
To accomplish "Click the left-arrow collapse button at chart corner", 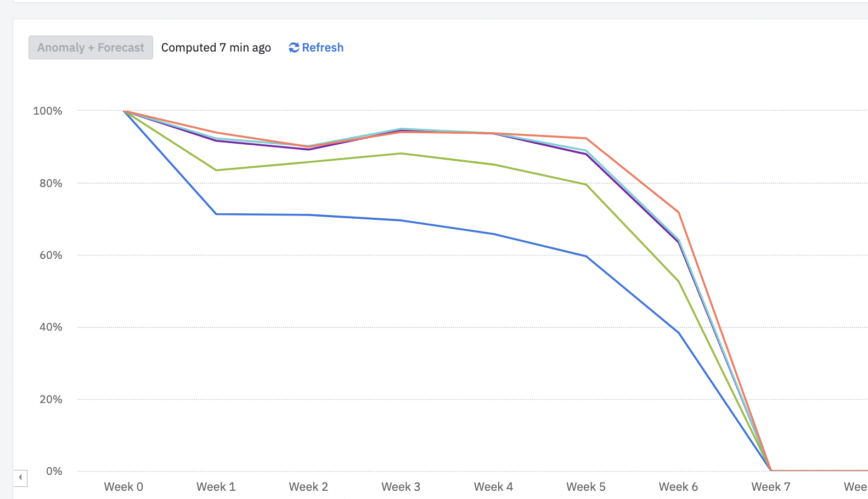I will click(x=20, y=478).
